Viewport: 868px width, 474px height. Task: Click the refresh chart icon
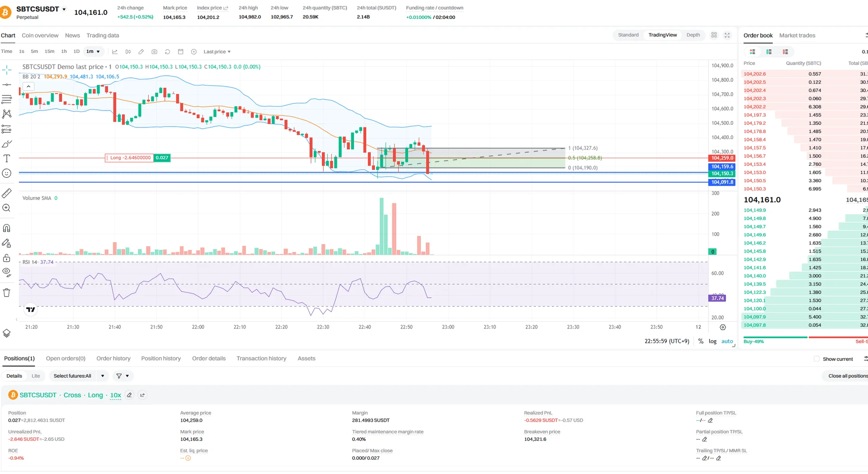[167, 52]
